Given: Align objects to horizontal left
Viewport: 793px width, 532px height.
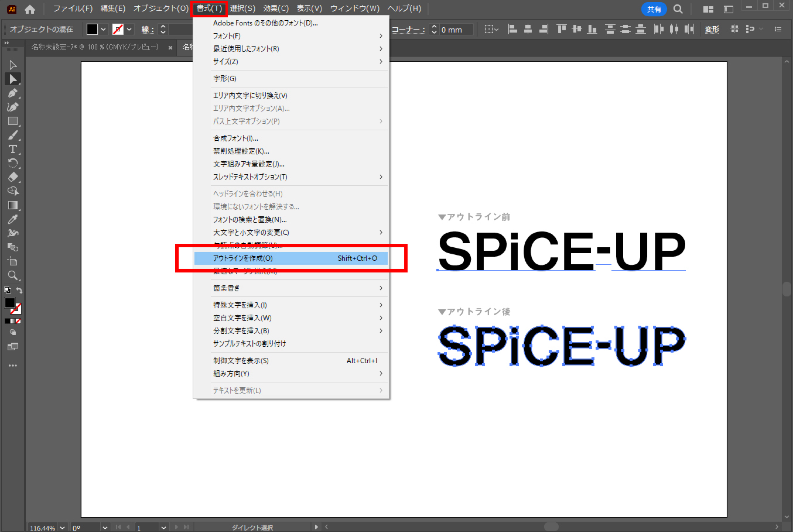Looking at the screenshot, I should [513, 29].
